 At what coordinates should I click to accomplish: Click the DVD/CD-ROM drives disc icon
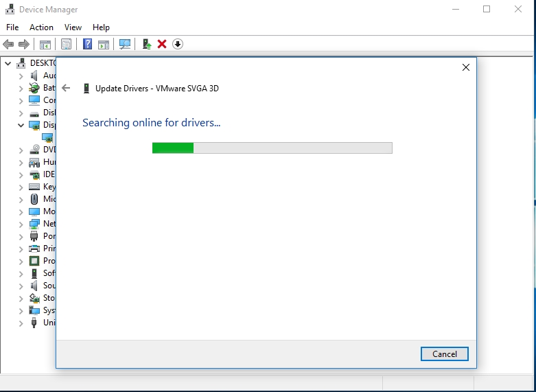click(x=34, y=150)
